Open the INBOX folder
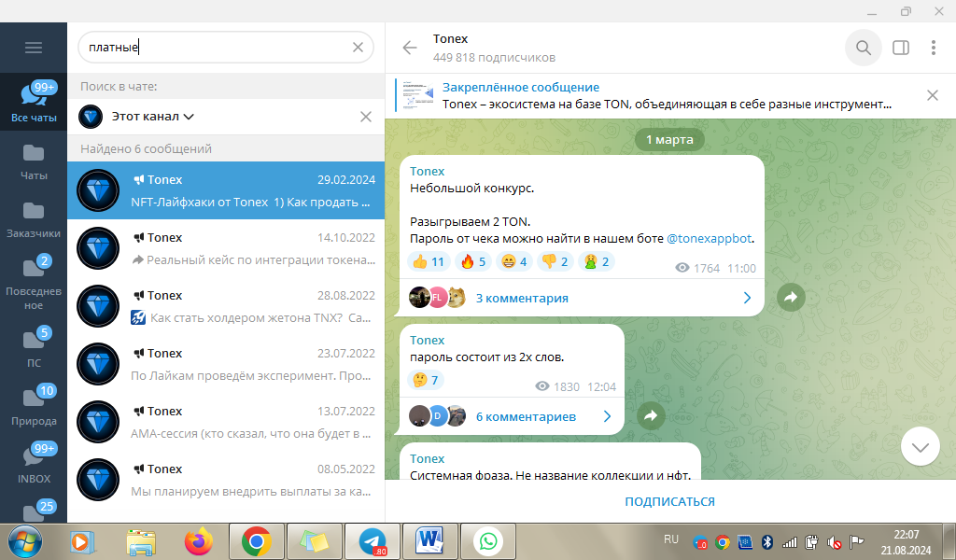Viewport: 956px width, 560px height. coord(34,463)
